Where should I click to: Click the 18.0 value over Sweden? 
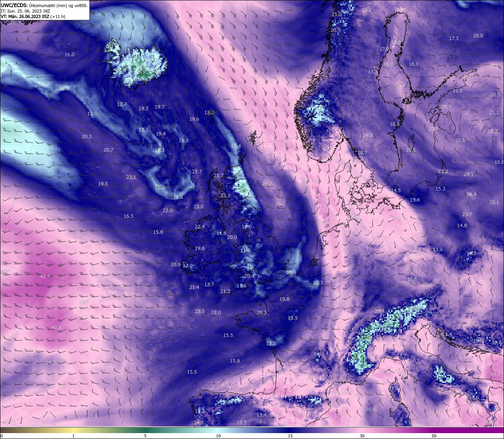tap(395, 124)
